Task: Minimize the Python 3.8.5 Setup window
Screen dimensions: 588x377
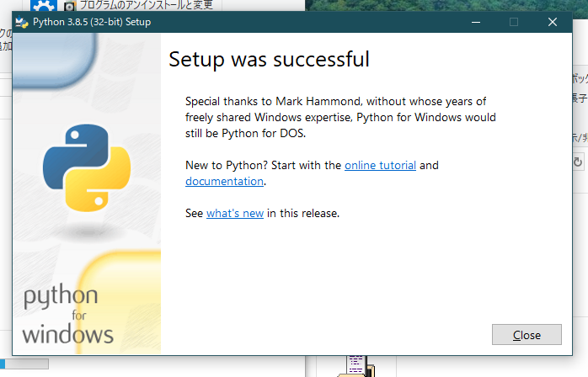Action: [476, 22]
